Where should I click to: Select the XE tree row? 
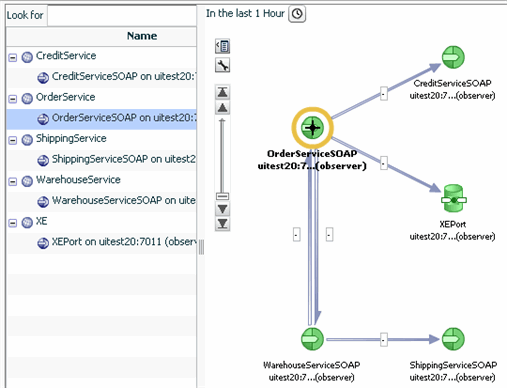pyautogui.click(x=101, y=222)
